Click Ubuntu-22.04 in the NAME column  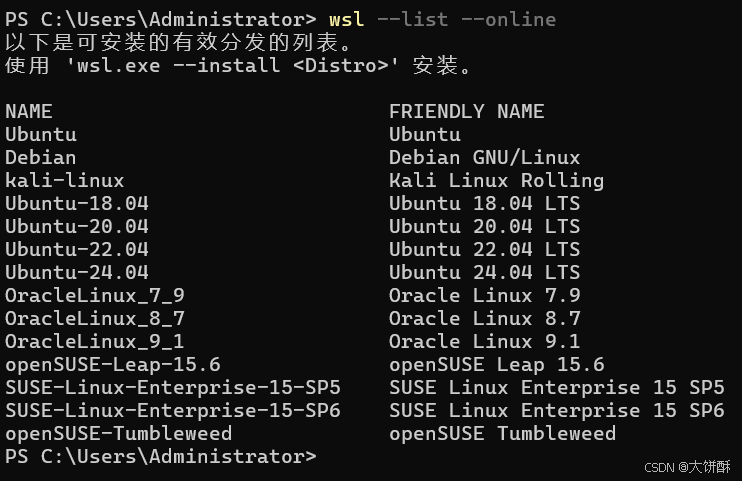(77, 249)
